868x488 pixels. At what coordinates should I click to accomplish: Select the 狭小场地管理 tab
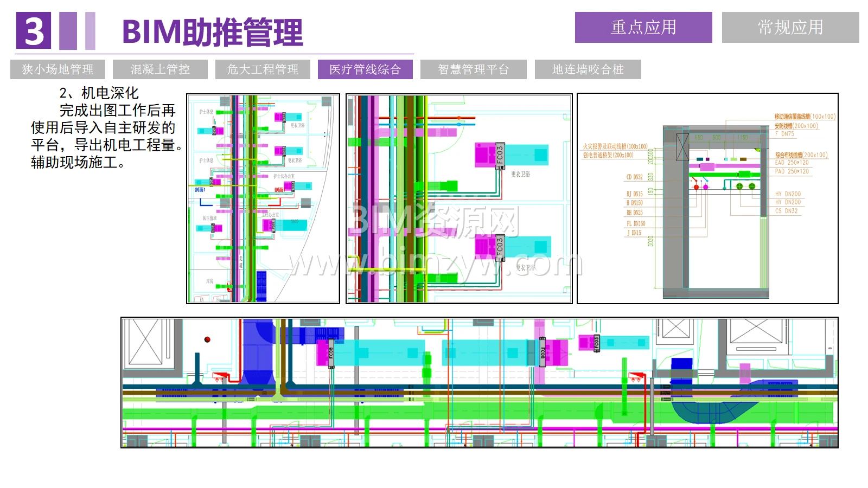pos(58,69)
